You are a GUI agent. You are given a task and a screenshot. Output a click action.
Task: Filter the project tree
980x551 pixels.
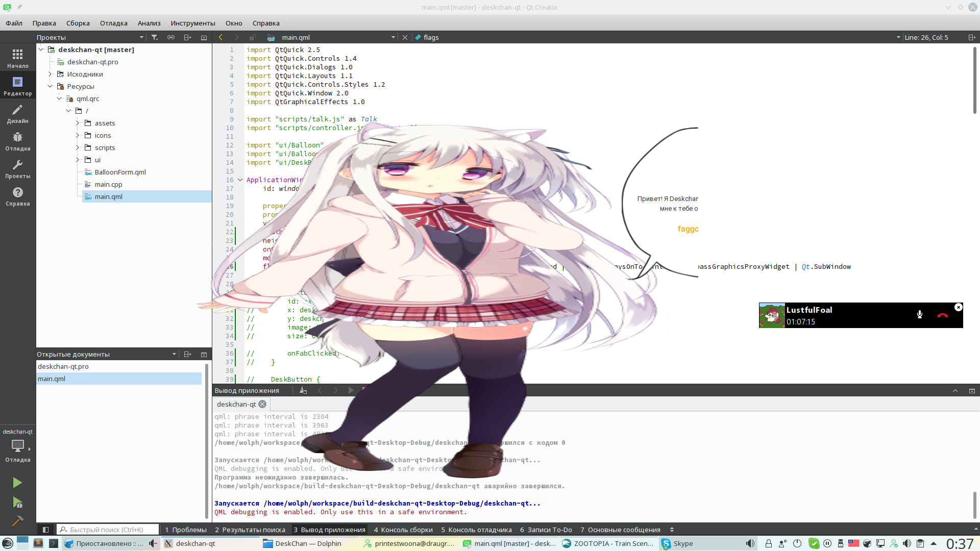pos(155,37)
